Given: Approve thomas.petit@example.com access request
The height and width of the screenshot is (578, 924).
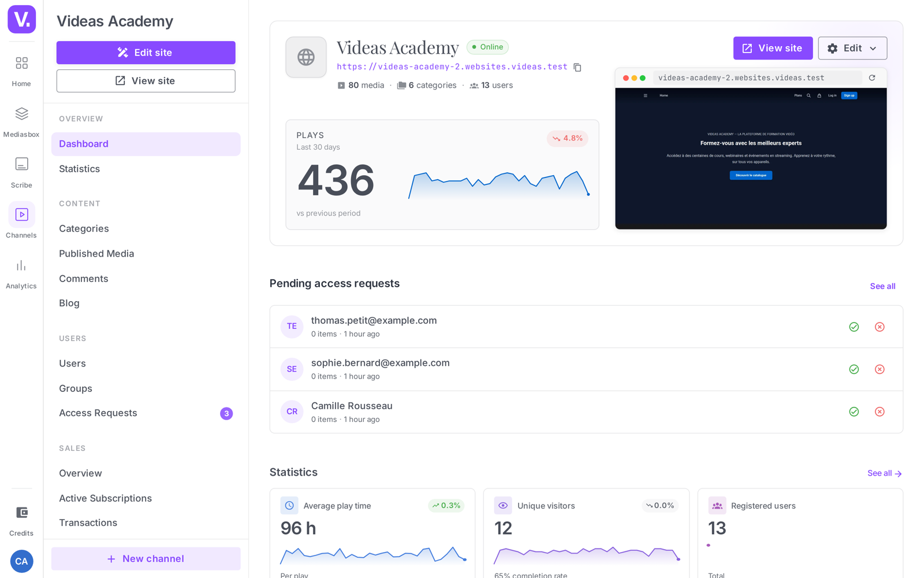Looking at the screenshot, I should pos(854,327).
